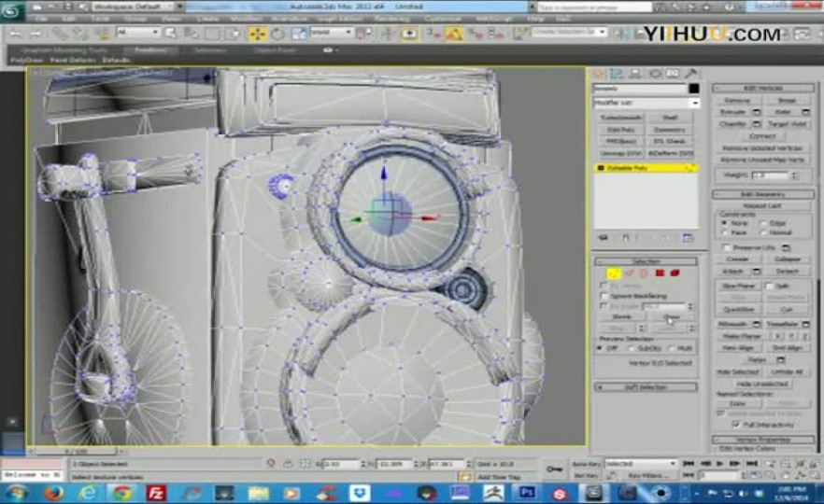Open the Create command panel tab
824x504 pixels.
599,74
